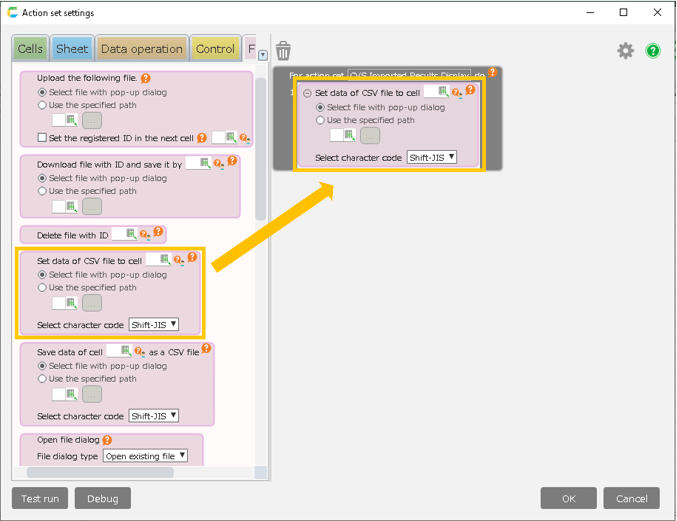Viewport: 677px width, 521px height.
Task: Enable Set the registered ID in next cell
Action: tap(42, 138)
